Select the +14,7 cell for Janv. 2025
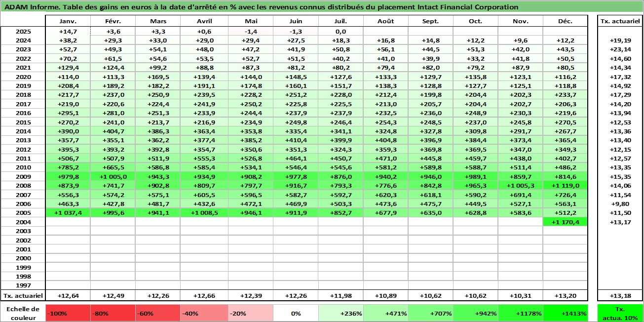644x322 pixels. 68,32
